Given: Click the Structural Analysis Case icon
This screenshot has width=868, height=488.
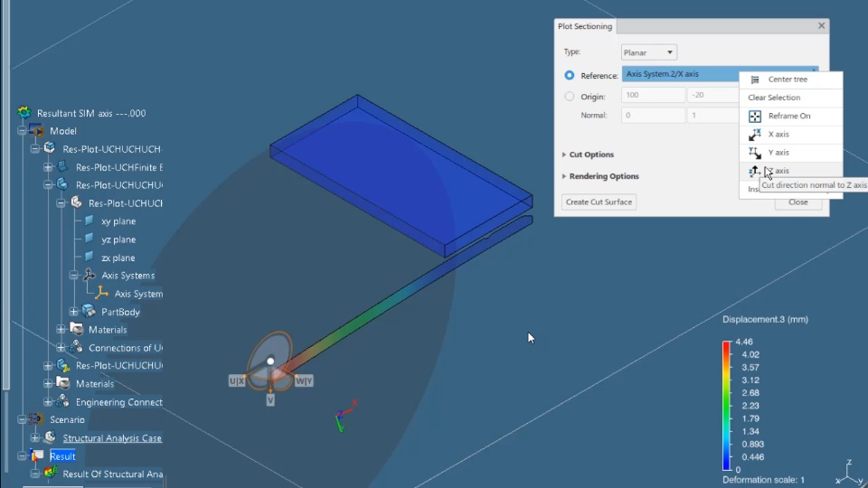Looking at the screenshot, I should point(50,437).
